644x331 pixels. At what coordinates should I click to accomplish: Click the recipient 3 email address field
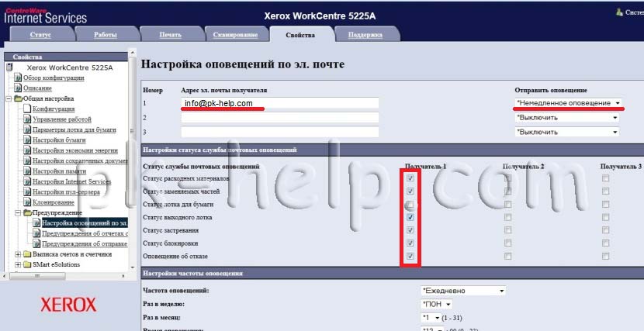point(279,132)
